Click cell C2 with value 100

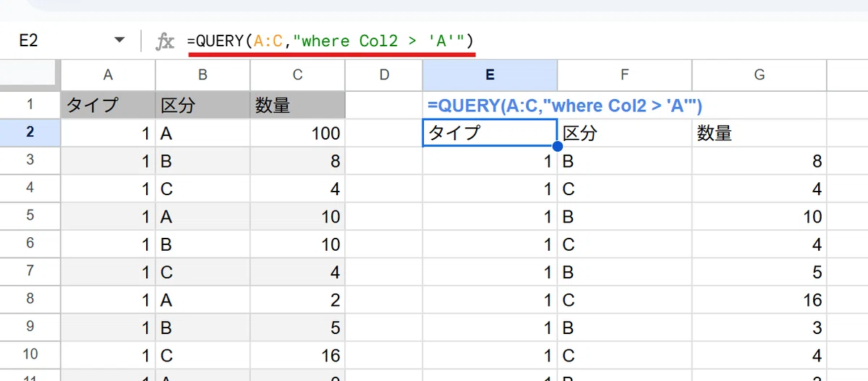[x=298, y=133]
